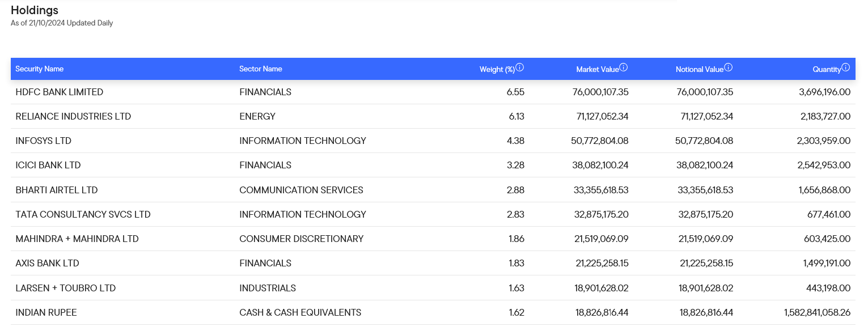
Task: Sort by Sector Name column header
Action: pos(260,69)
